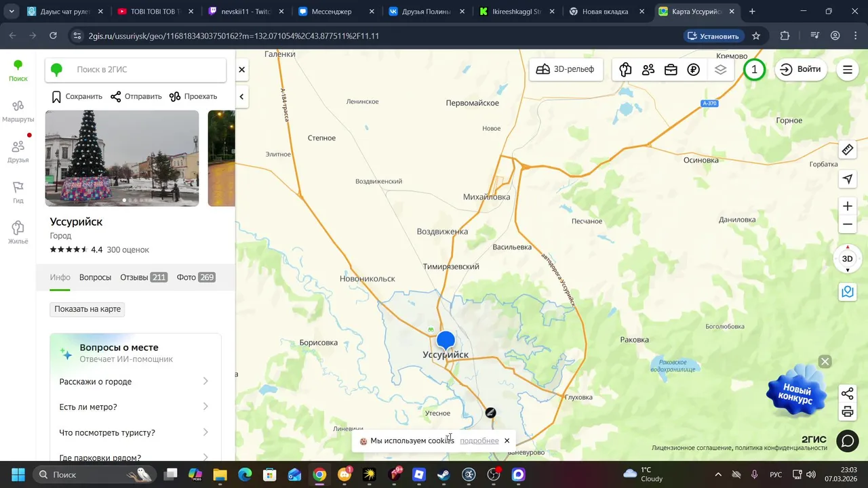Viewport: 868px width, 488px height.
Task: Open the weather widget 1°C Cloudy
Action: 643,474
